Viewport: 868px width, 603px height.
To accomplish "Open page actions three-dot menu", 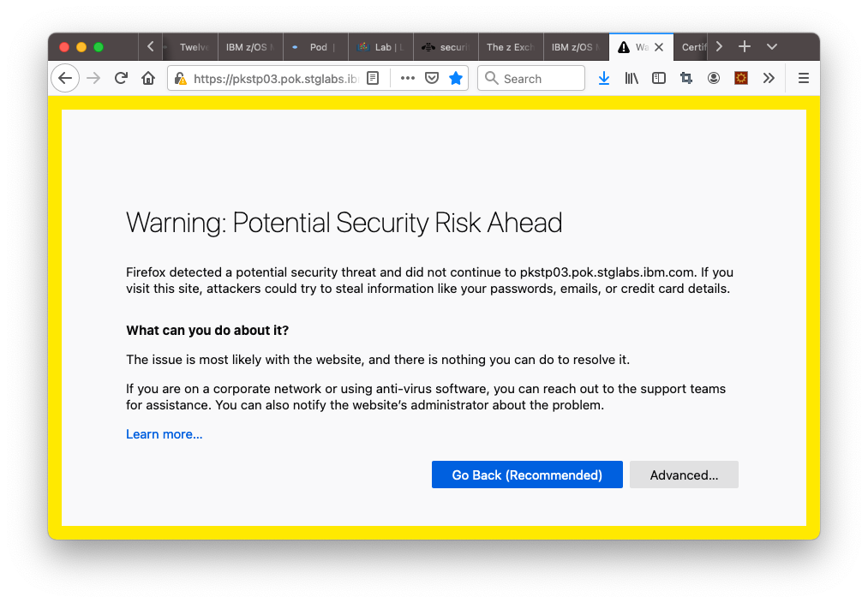I will [407, 78].
